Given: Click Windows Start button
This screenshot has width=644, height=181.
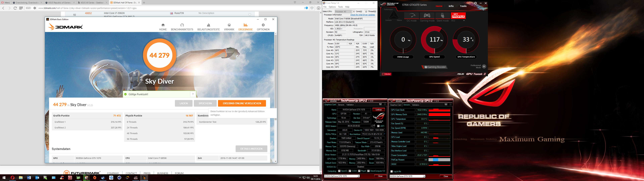Looking at the screenshot, I should pos(4,178).
